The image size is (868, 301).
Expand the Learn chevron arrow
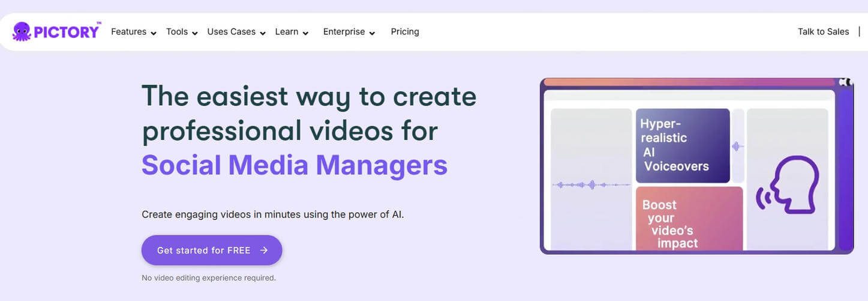(306, 33)
